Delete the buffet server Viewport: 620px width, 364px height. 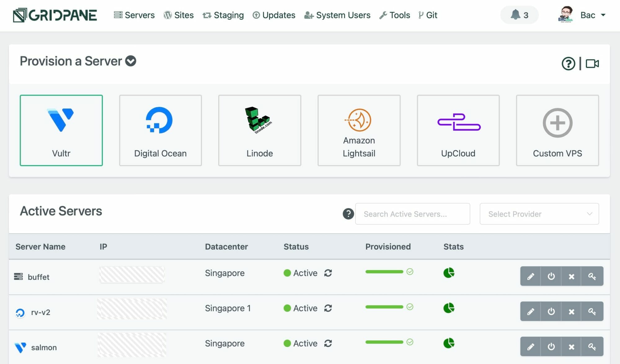pos(571,276)
